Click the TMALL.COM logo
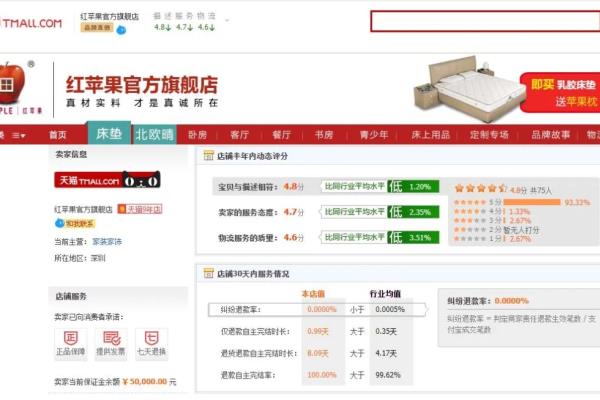600x400 pixels. [x=31, y=23]
